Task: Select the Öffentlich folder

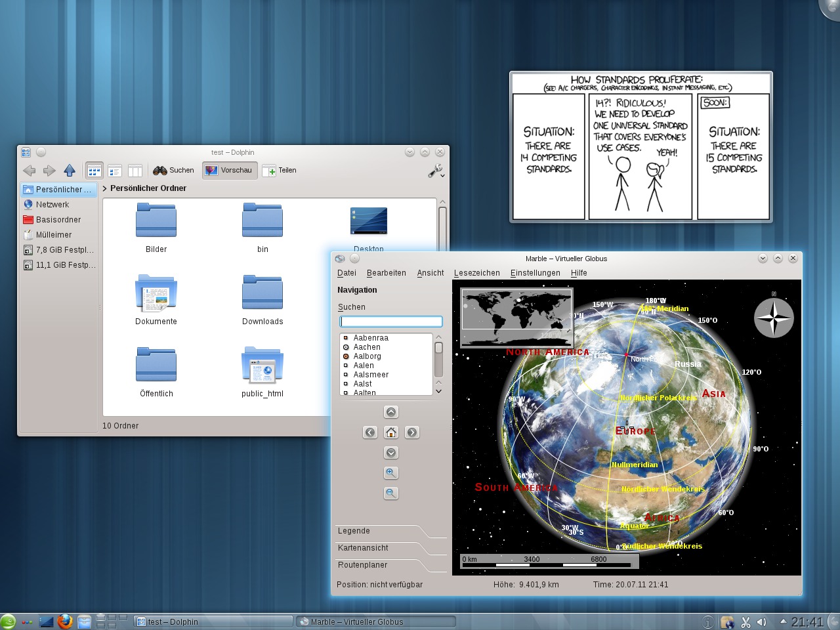Action: [x=156, y=371]
